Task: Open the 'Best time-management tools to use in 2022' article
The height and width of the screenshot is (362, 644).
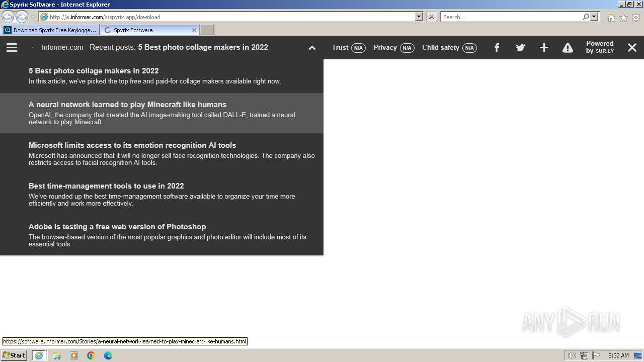Action: [x=162, y=195]
